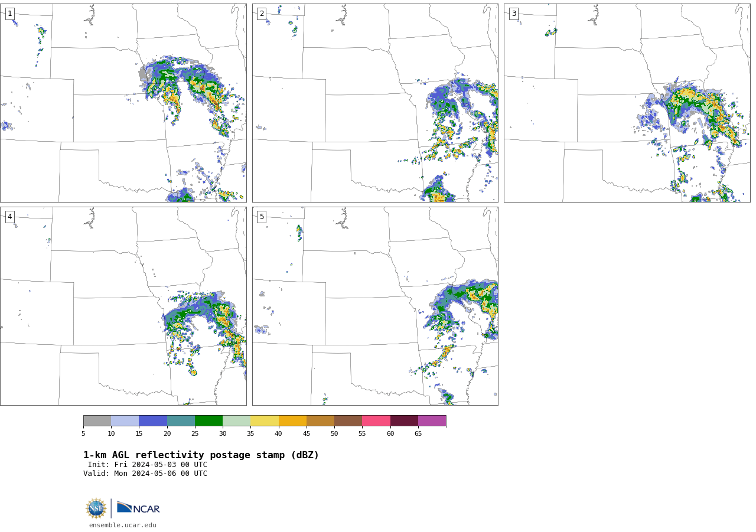Open ensemble member 3 reflectivity map
756x532 pixels.
click(627, 103)
